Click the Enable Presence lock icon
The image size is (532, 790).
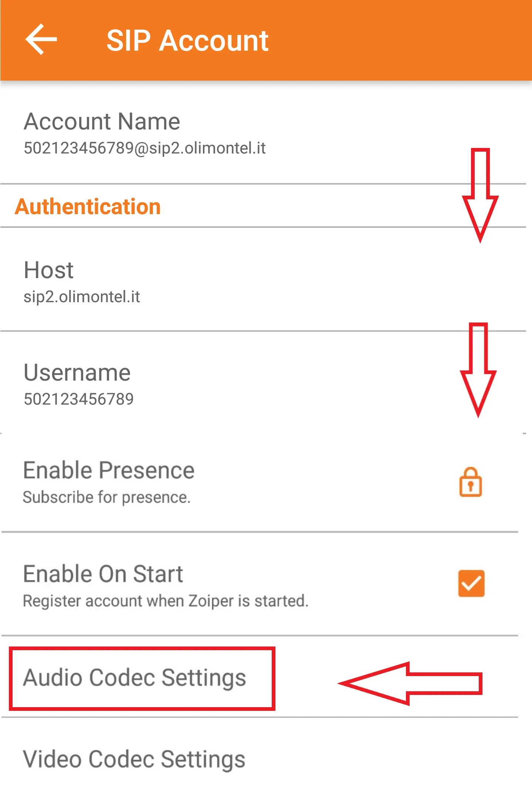pos(470,482)
